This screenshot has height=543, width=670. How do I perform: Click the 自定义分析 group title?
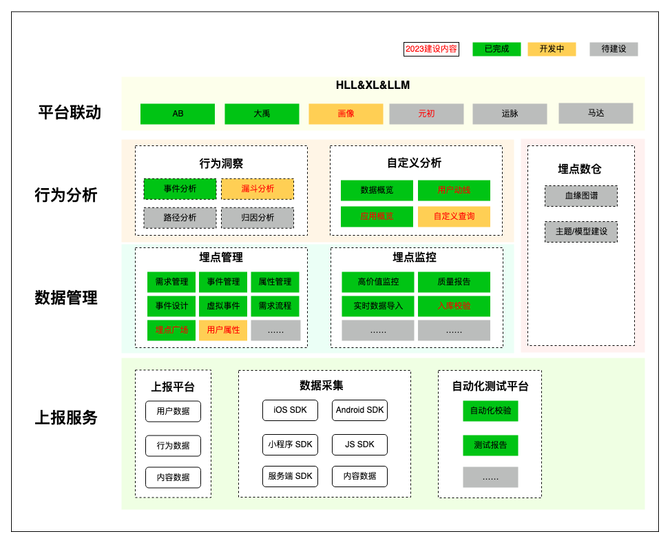(414, 163)
